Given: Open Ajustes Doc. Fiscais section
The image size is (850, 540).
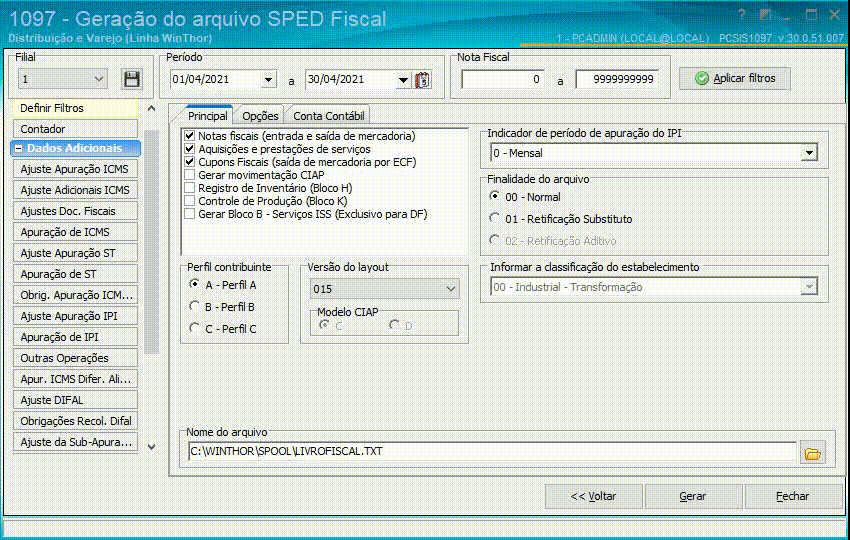Looking at the screenshot, I should [75, 211].
